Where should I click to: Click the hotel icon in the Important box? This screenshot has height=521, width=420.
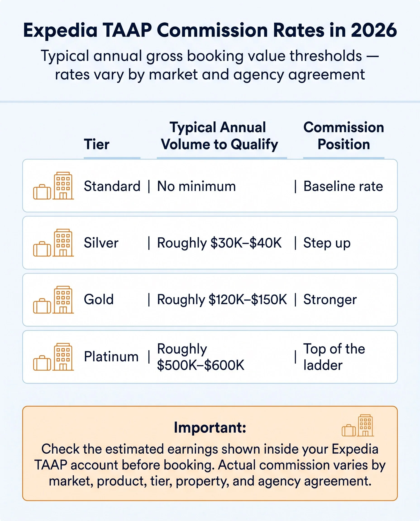[x=358, y=425]
